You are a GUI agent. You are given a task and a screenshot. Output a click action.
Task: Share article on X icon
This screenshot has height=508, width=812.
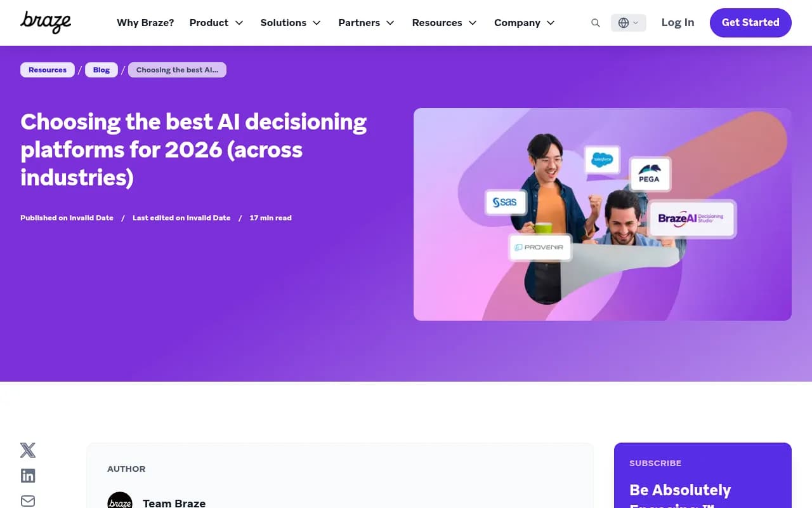(28, 450)
